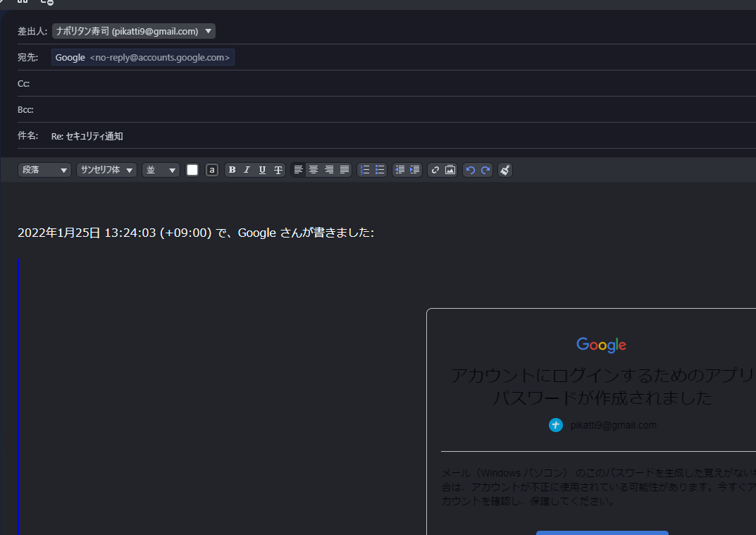The height and width of the screenshot is (535, 756).
Task: Click the paragraph starting 'メール（Windows パソコン）'
Action: [598, 487]
